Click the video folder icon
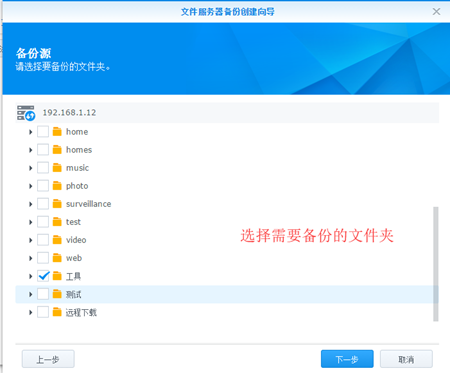450x373 pixels. coord(57,240)
